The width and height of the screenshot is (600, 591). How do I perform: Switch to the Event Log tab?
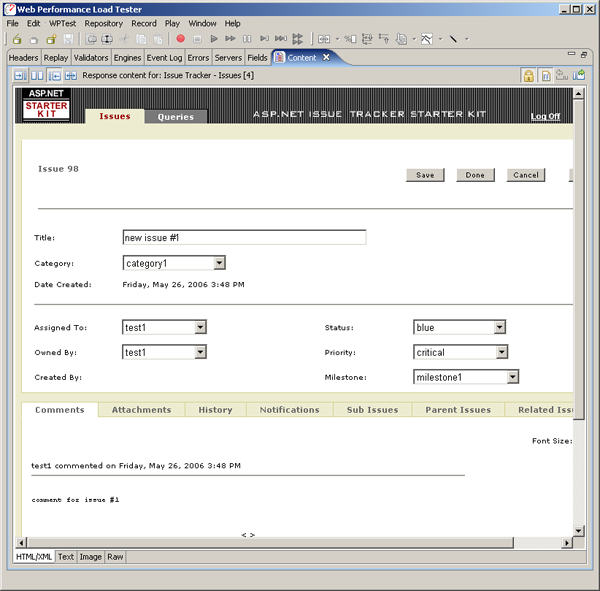(164, 58)
